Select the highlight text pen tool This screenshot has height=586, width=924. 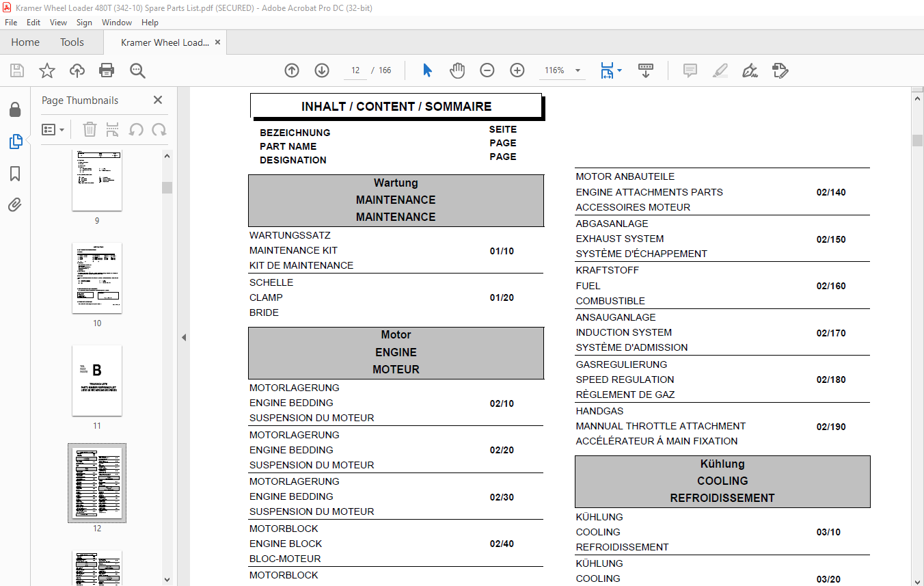720,70
